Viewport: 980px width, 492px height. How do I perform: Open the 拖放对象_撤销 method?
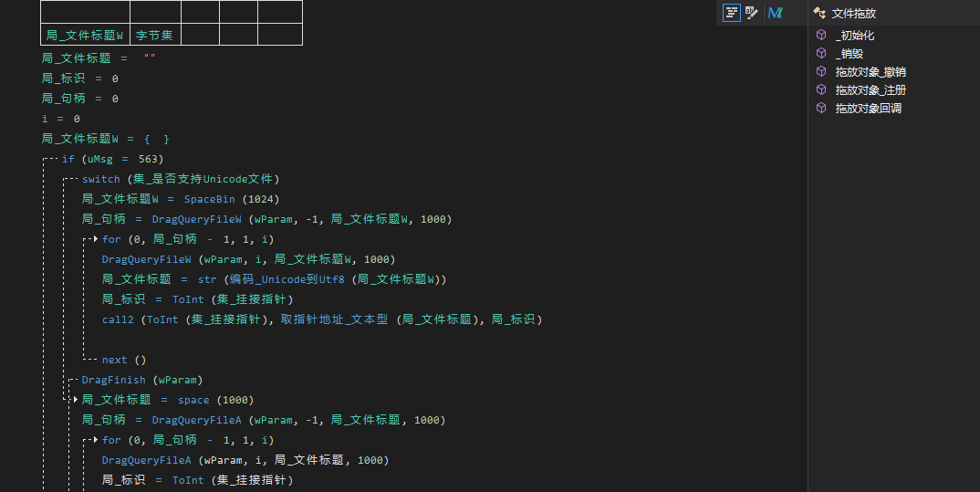coord(871,72)
